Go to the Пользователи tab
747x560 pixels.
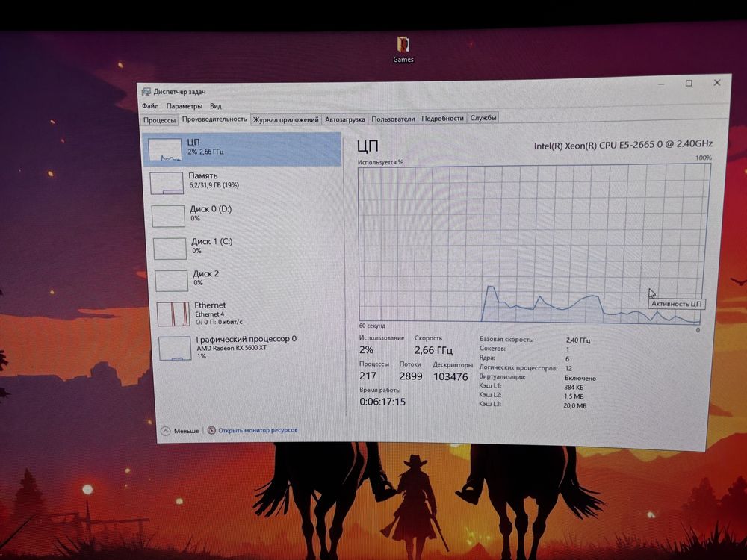[393, 119]
